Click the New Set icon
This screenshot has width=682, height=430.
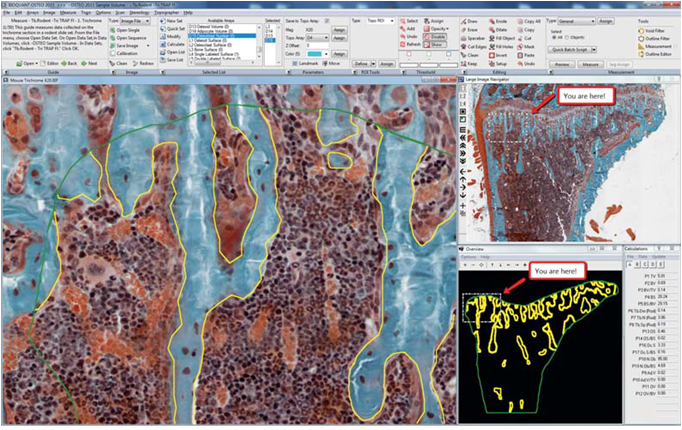pyautogui.click(x=163, y=20)
